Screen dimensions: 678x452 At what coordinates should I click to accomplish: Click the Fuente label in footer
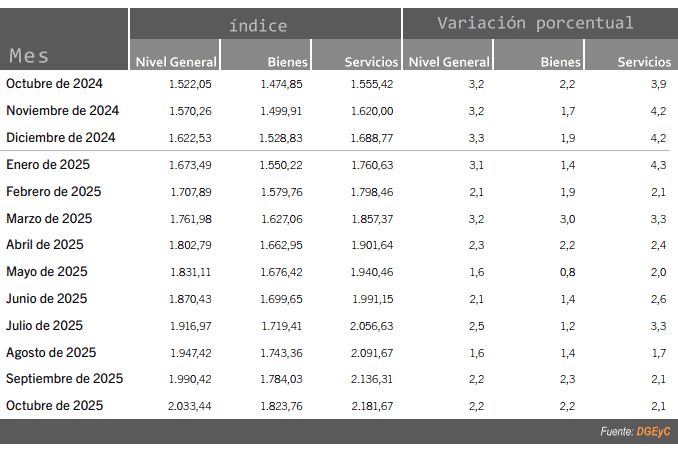tap(616, 432)
